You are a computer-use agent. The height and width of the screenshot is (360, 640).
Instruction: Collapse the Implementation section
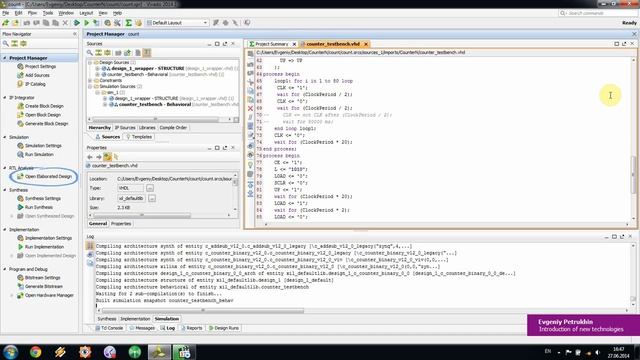(5, 229)
